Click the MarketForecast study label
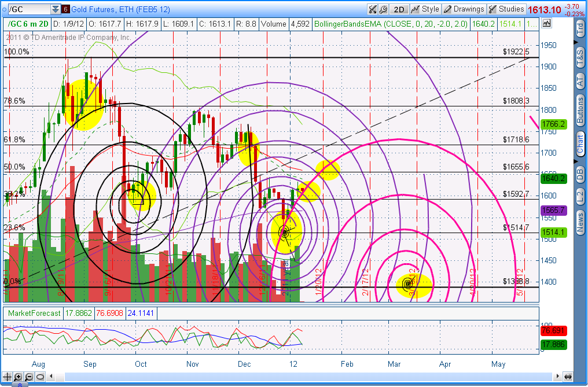 pyautogui.click(x=34, y=313)
